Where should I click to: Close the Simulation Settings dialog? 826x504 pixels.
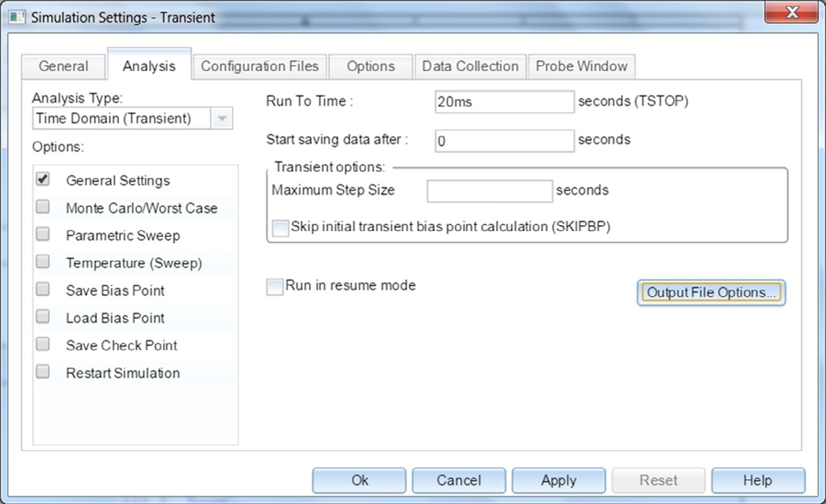[790, 12]
